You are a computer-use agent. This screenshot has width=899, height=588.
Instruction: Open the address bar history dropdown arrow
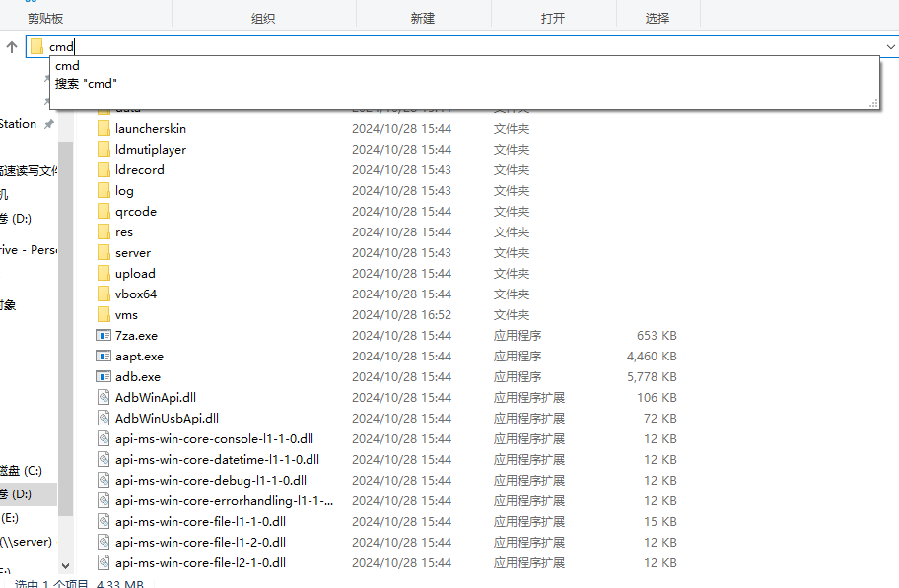coord(890,46)
